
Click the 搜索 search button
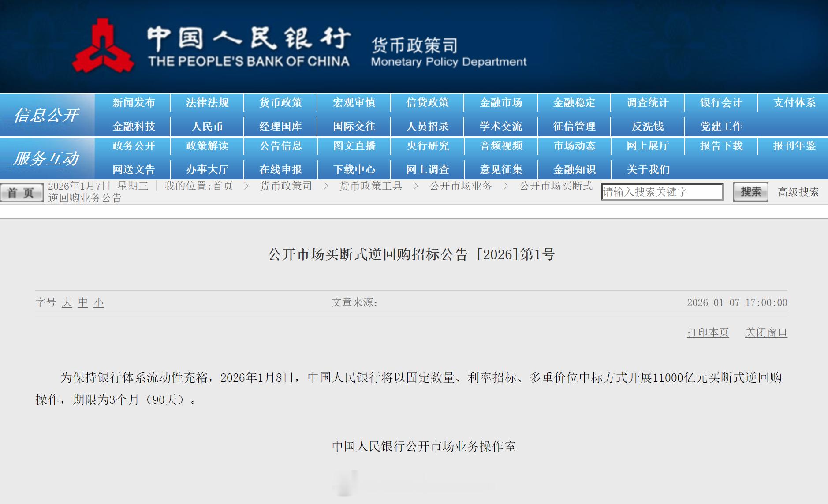[750, 192]
